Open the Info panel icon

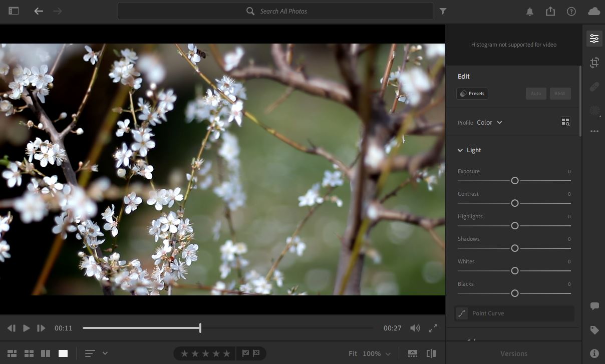[x=594, y=353]
